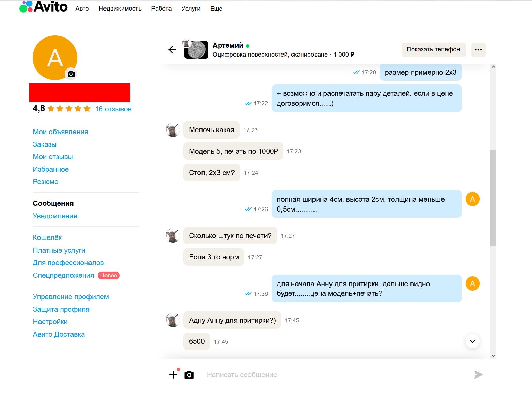Open Кошелёк in the sidebar
Viewport: 532px width, 400px height.
pyautogui.click(x=47, y=237)
